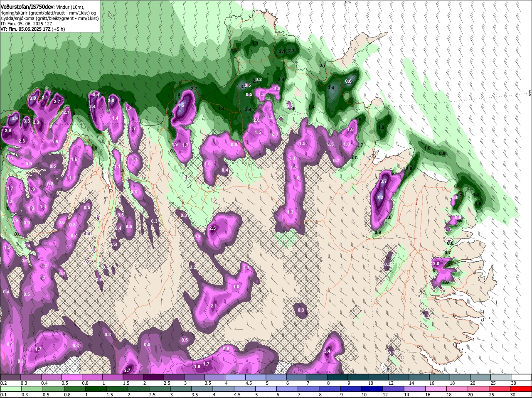Screen dimensions: 532x398
Task: Select the white 30 swatch in snow legend
Action: point(522,377)
